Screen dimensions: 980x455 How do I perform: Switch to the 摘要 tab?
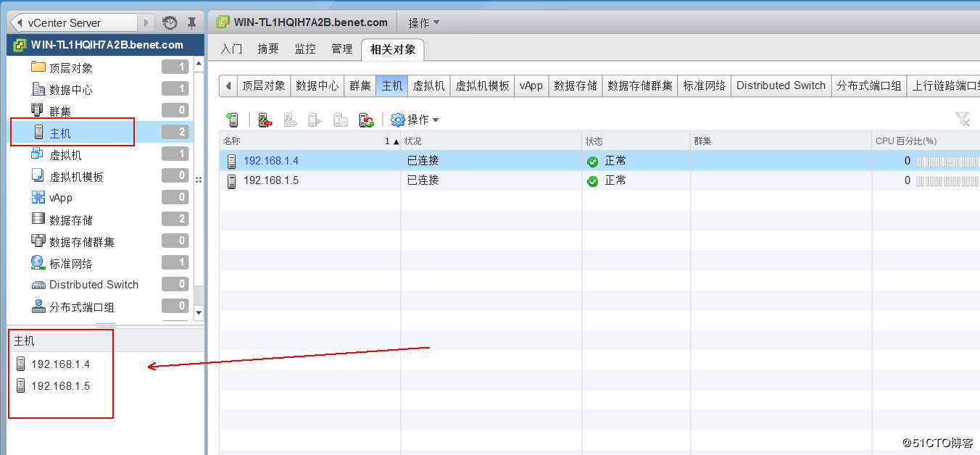pos(268,49)
